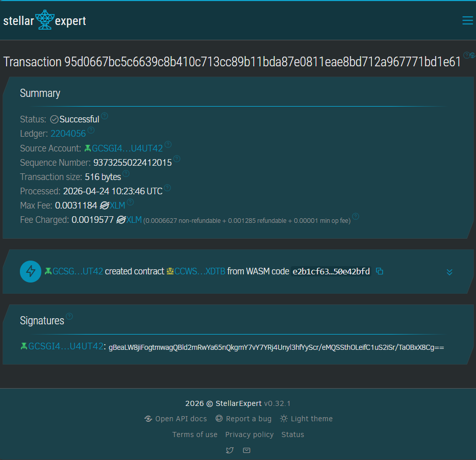Click API link icon beside transaction hash
476x460 pixels.
click(472, 55)
